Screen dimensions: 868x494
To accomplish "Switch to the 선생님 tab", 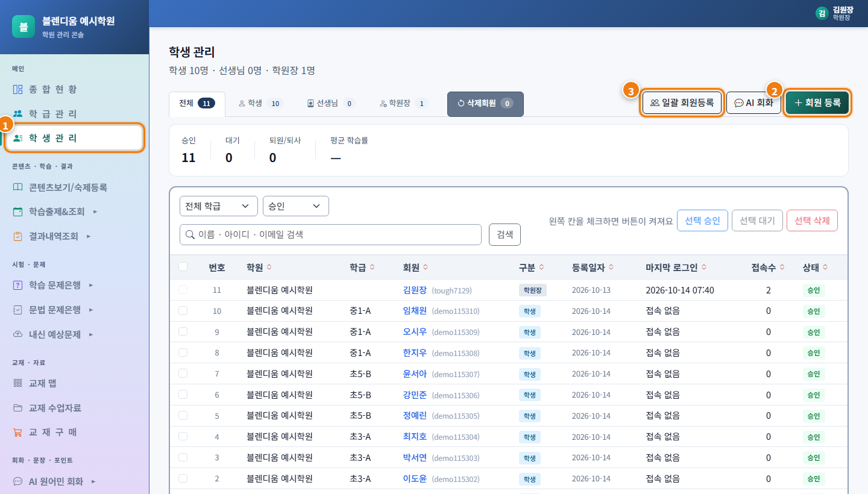I will 331,104.
